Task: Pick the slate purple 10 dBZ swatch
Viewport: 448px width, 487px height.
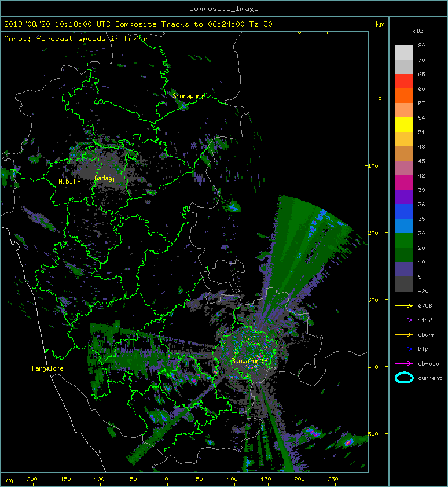Action: click(404, 270)
